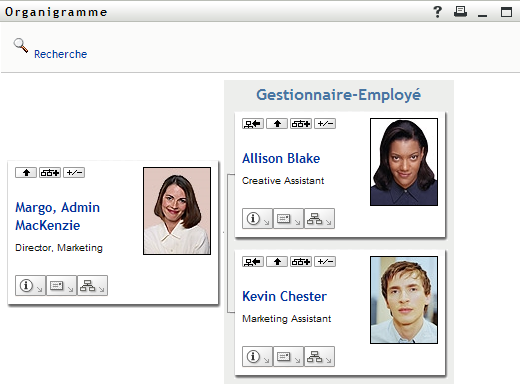Go up a level from Kevin Chester
Screen dimensions: 520x384
click(x=277, y=262)
